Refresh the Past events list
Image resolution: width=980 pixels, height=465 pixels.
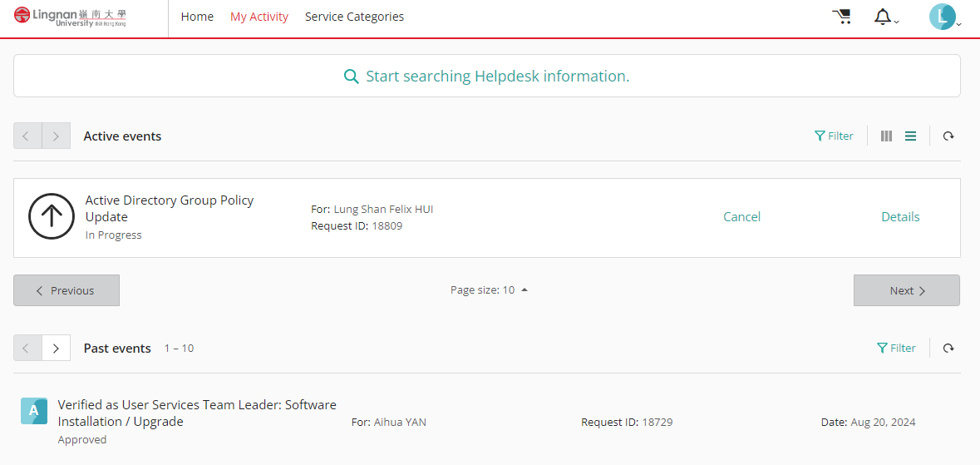(x=948, y=348)
